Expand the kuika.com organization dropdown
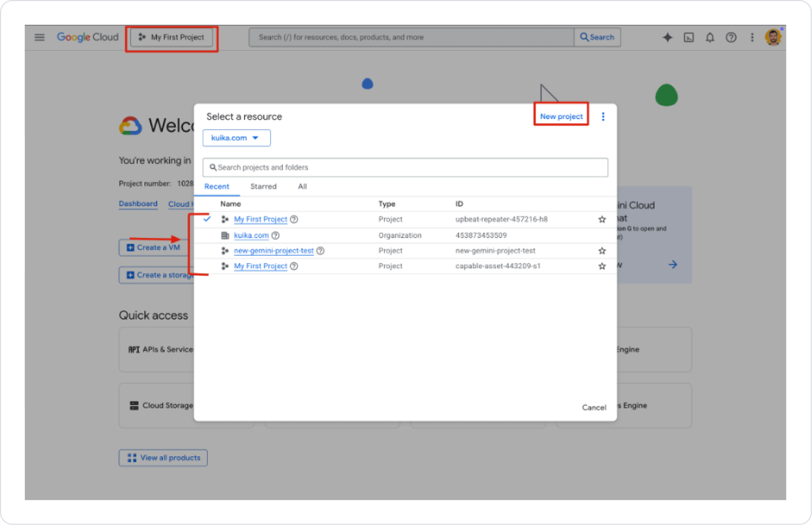812x525 pixels. [237, 138]
